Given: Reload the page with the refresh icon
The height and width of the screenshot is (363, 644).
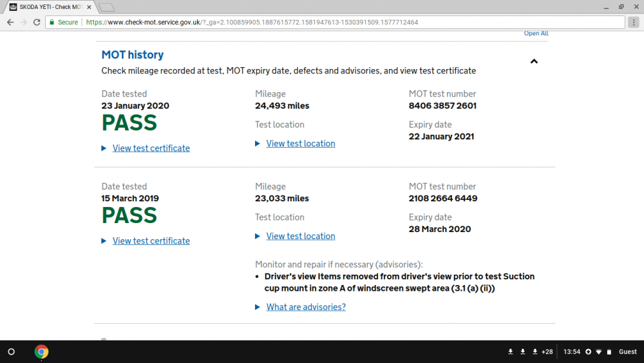Looking at the screenshot, I should [37, 22].
